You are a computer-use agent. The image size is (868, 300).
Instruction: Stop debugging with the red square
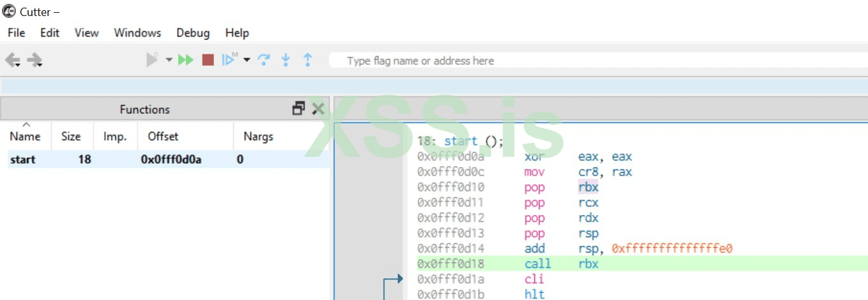coord(208,60)
